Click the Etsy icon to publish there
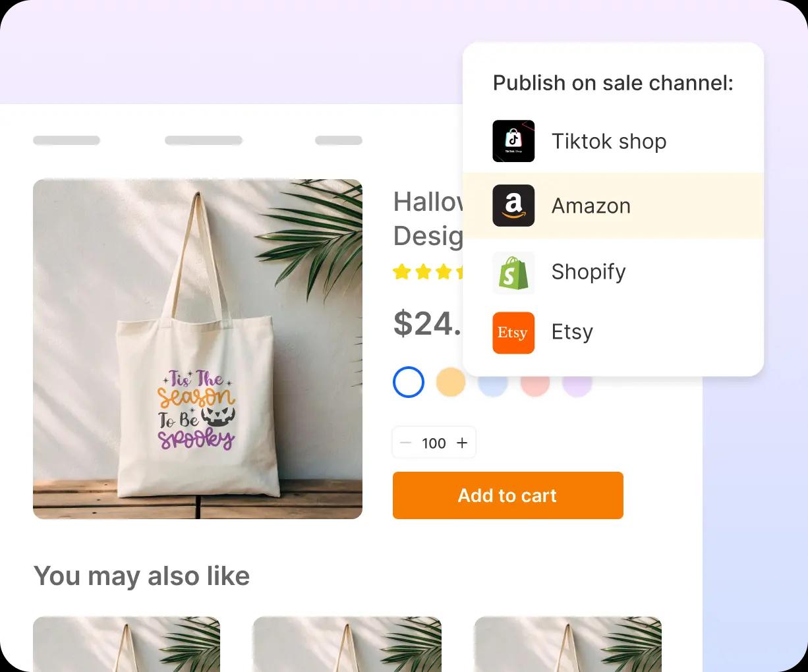Image resolution: width=808 pixels, height=672 pixels. coord(513,333)
